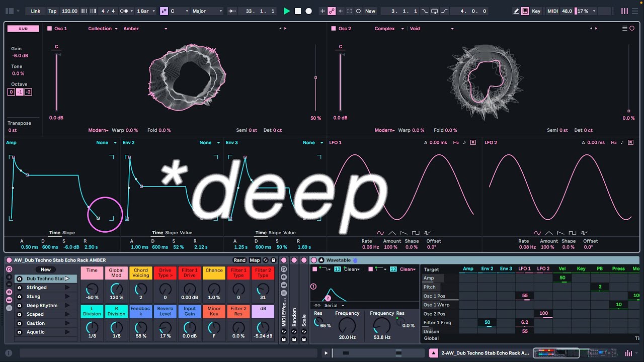The width and height of the screenshot is (644, 362).
Task: Toggle Wavetable device activator circle
Action: (x=314, y=260)
